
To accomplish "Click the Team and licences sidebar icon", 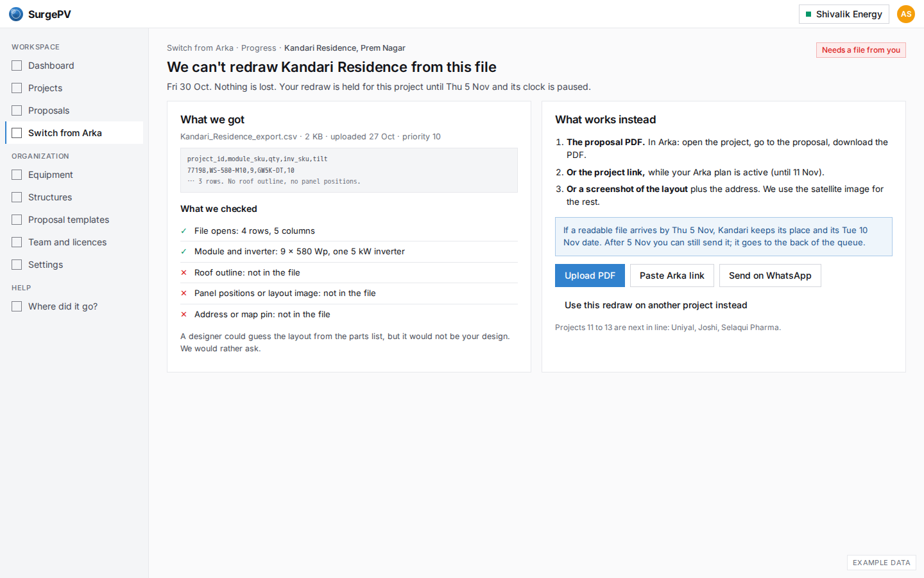I will click(17, 242).
